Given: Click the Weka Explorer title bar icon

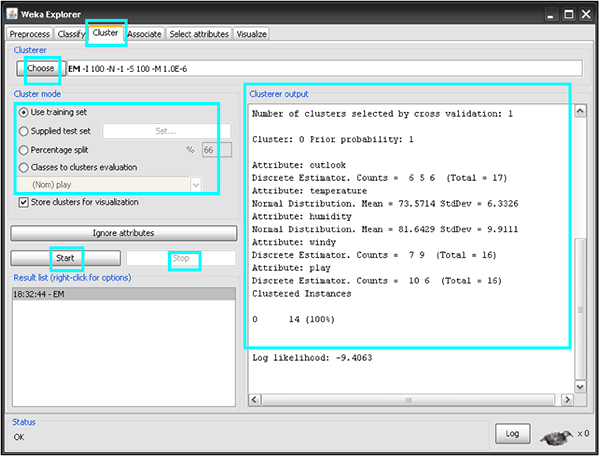Looking at the screenshot, I should (12, 14).
